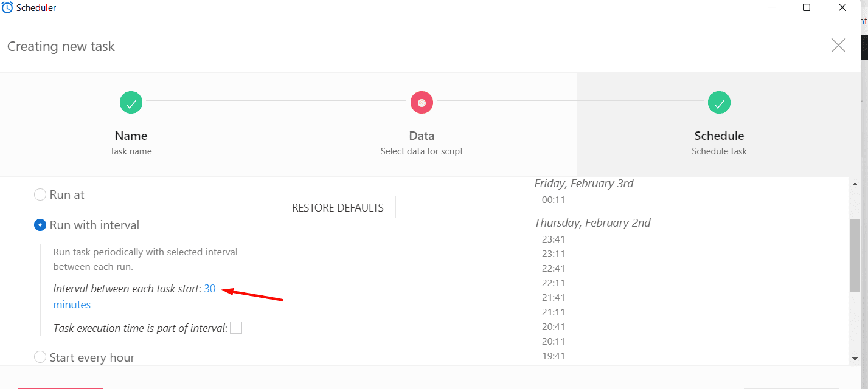Viewport: 868px width, 389px height.
Task: Go to the Data step tab
Action: (x=422, y=125)
